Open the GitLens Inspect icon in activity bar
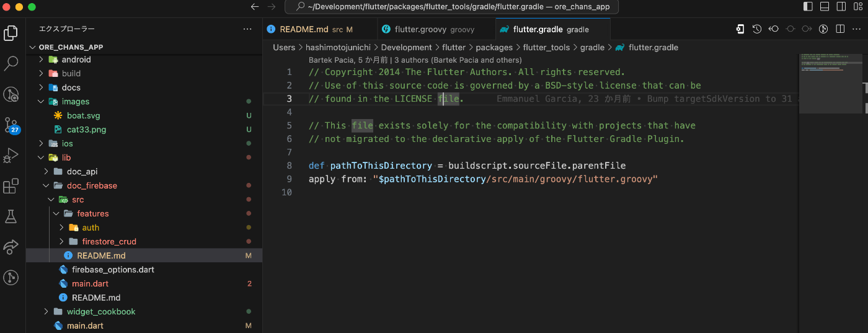The height and width of the screenshot is (333, 868). coord(11,94)
